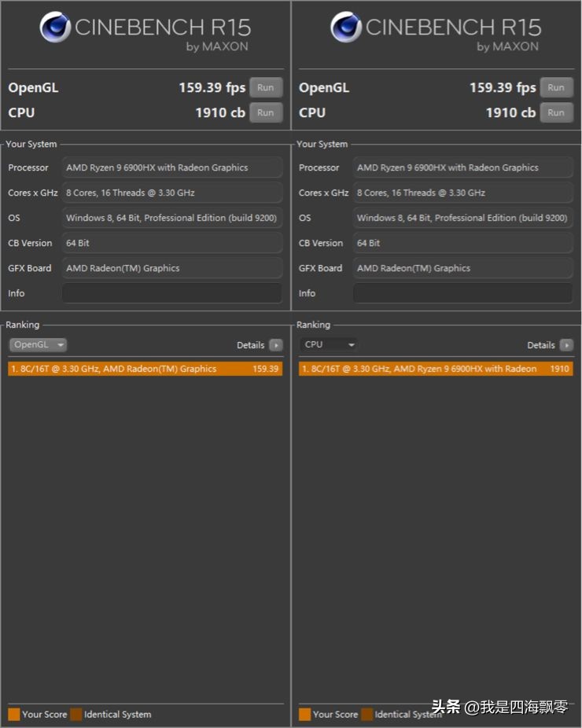The height and width of the screenshot is (728, 582).
Task: Click the Processor field in right window
Action: [462, 167]
